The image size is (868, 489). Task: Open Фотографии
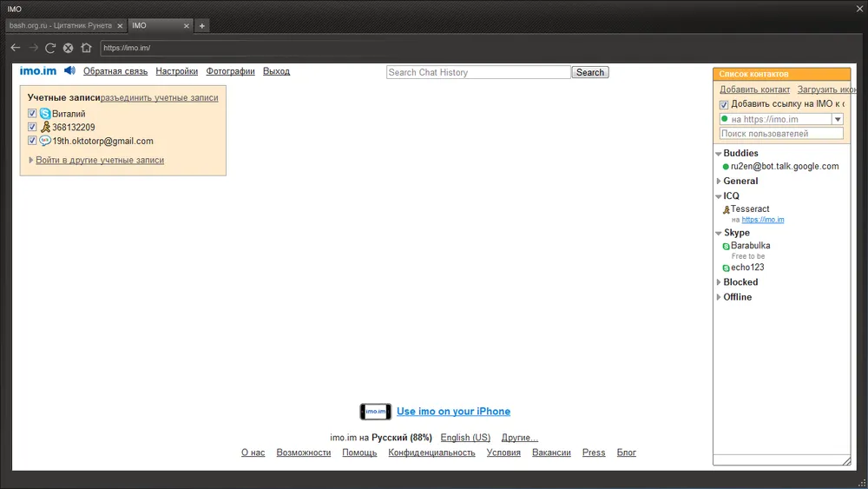pyautogui.click(x=230, y=71)
